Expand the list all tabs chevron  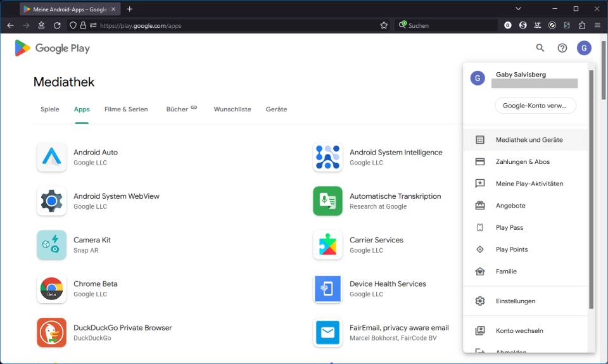tap(518, 9)
